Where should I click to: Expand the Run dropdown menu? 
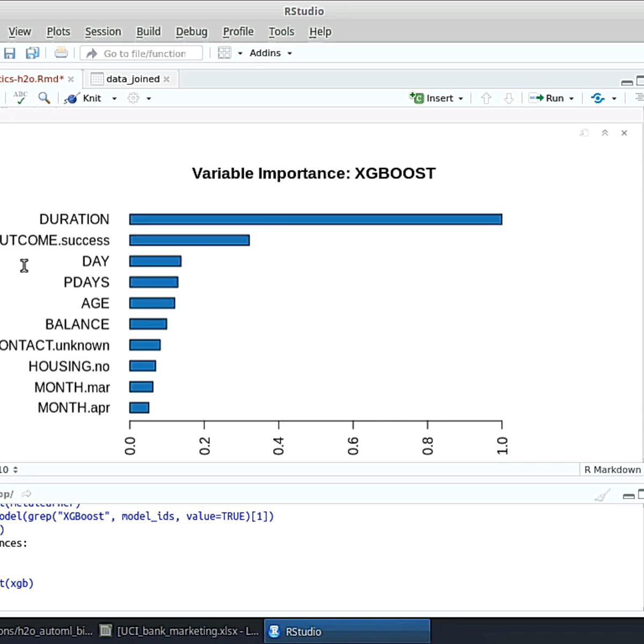pyautogui.click(x=571, y=98)
